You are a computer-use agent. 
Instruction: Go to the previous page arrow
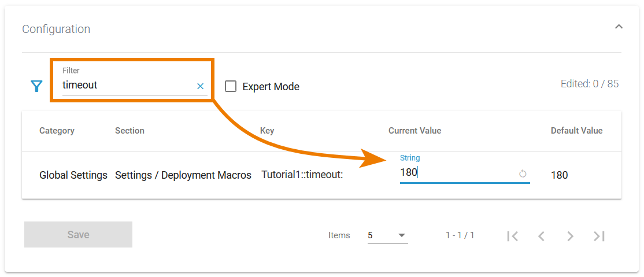tap(541, 236)
